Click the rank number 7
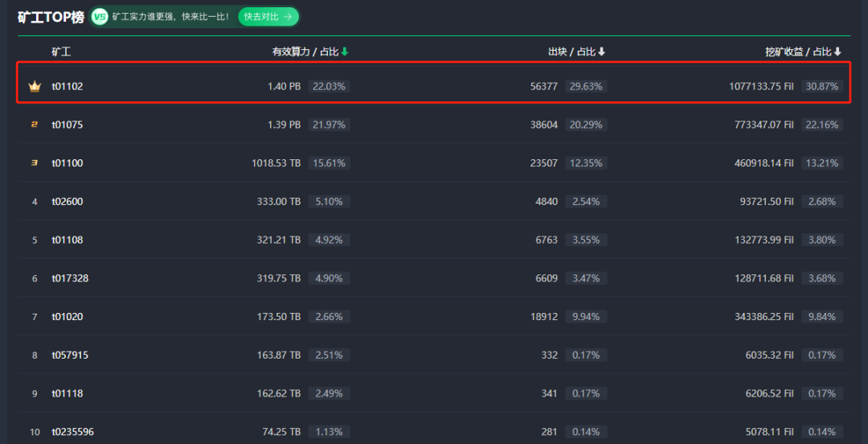The height and width of the screenshot is (444, 868). [35, 317]
